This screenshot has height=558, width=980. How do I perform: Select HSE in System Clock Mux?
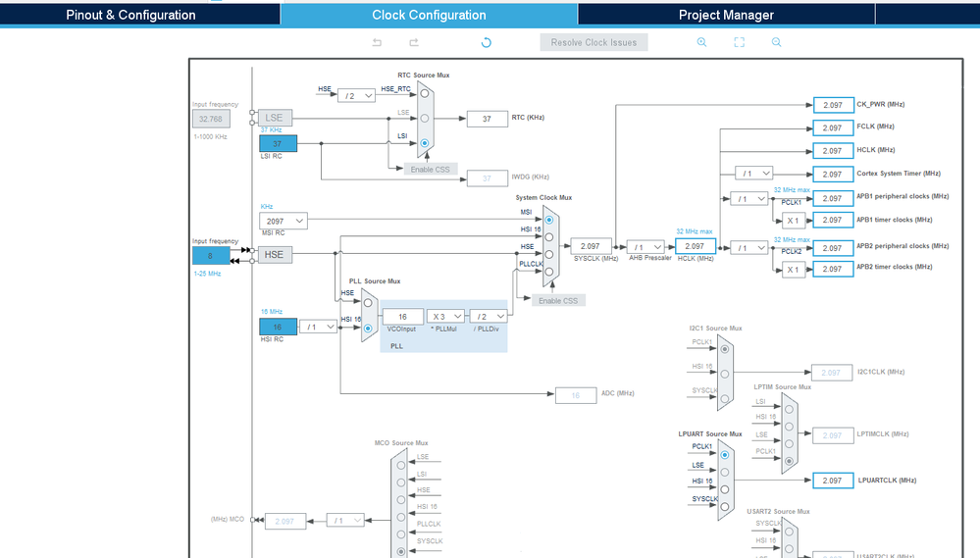coord(548,254)
